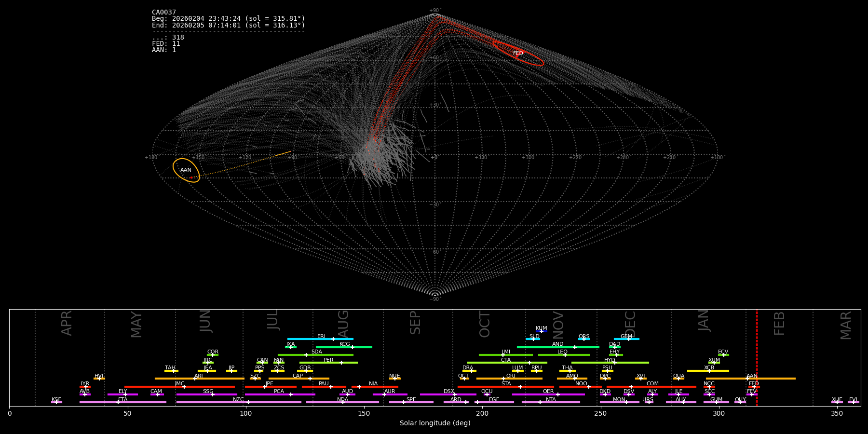Click the GEM shower bar in the timeline
Viewport: 868px width, 434px height.
(626, 339)
